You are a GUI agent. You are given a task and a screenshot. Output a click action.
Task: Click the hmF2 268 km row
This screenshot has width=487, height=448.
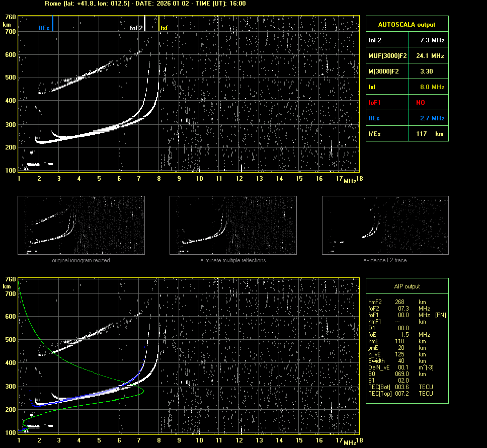coord(397,302)
